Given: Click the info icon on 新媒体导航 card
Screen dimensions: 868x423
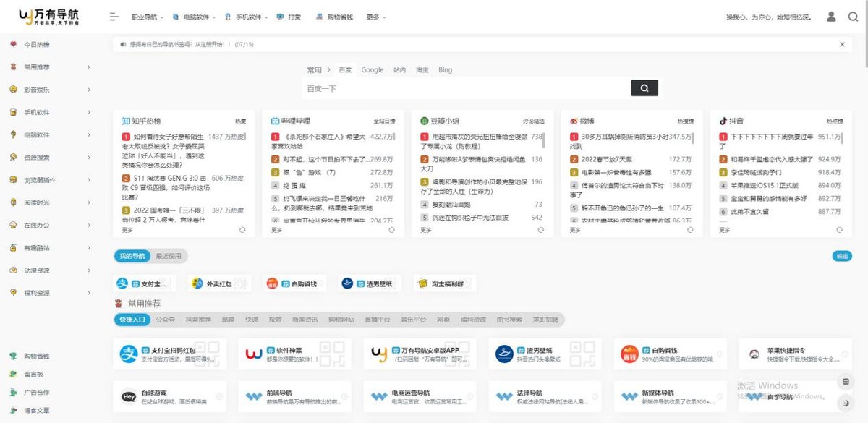Looking at the screenshot, I should click(x=720, y=396).
